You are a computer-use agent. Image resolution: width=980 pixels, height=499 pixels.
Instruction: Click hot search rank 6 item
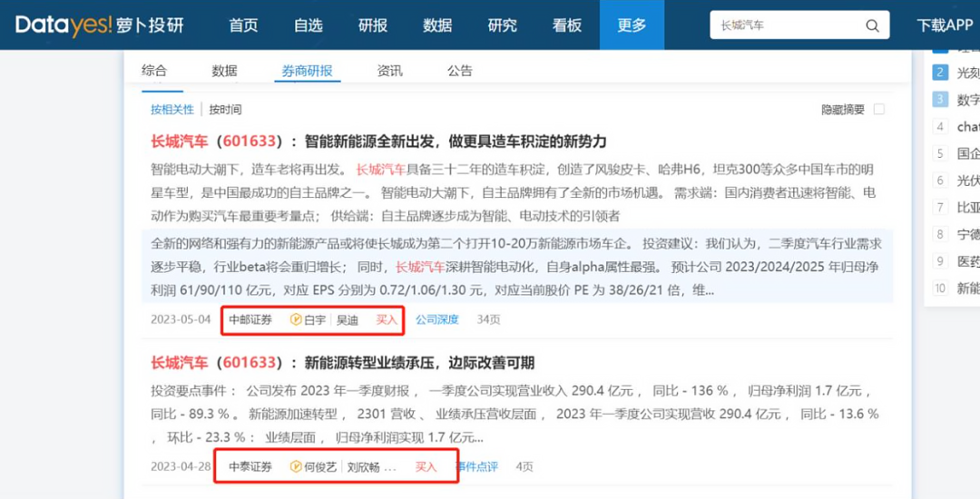point(955,181)
